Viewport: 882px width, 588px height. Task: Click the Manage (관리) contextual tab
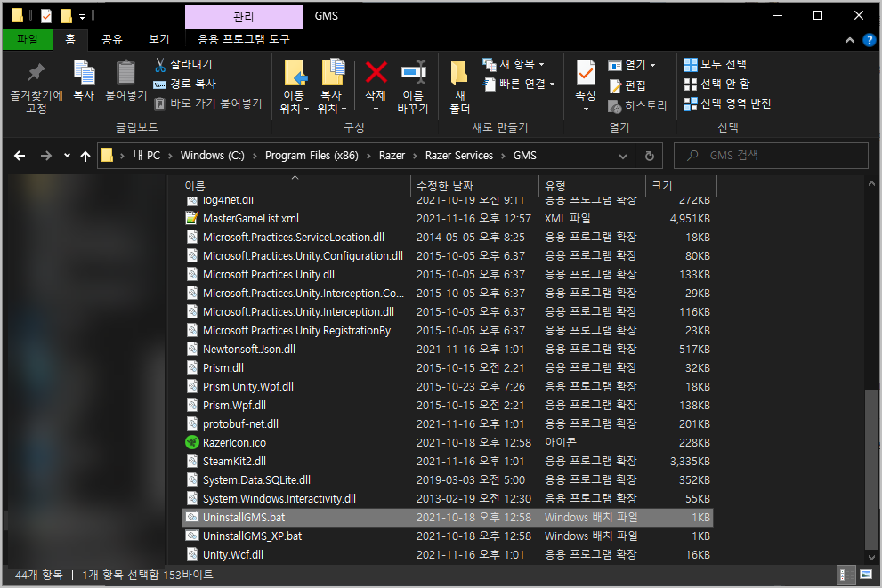(x=244, y=17)
